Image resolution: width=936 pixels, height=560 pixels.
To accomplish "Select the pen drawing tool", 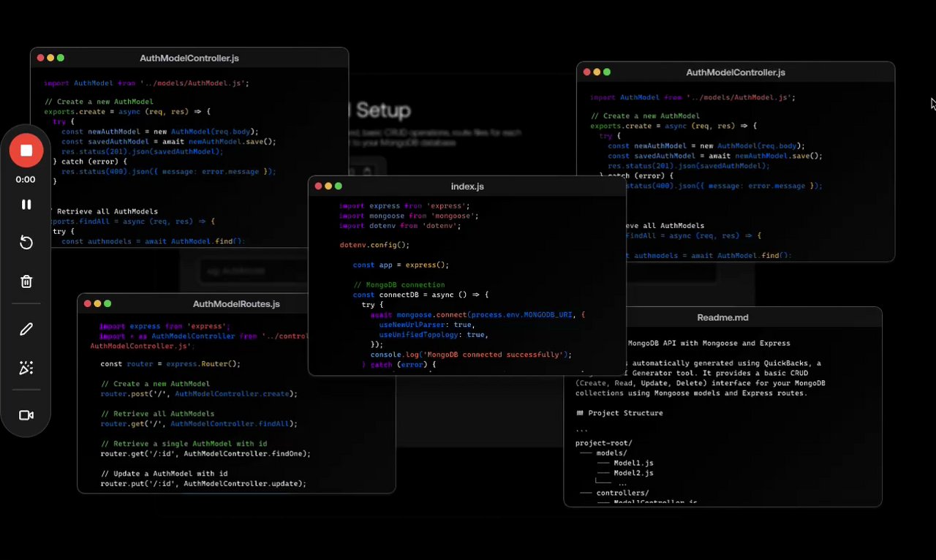I will [x=26, y=330].
